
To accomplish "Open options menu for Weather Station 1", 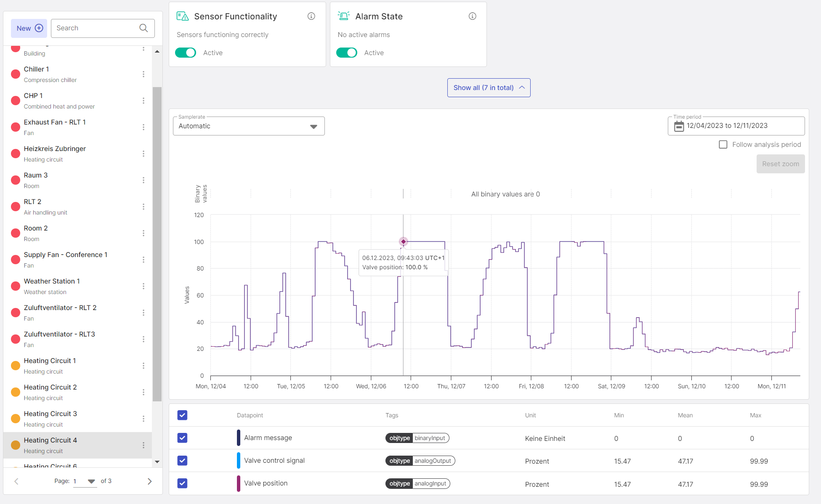I will [x=143, y=286].
